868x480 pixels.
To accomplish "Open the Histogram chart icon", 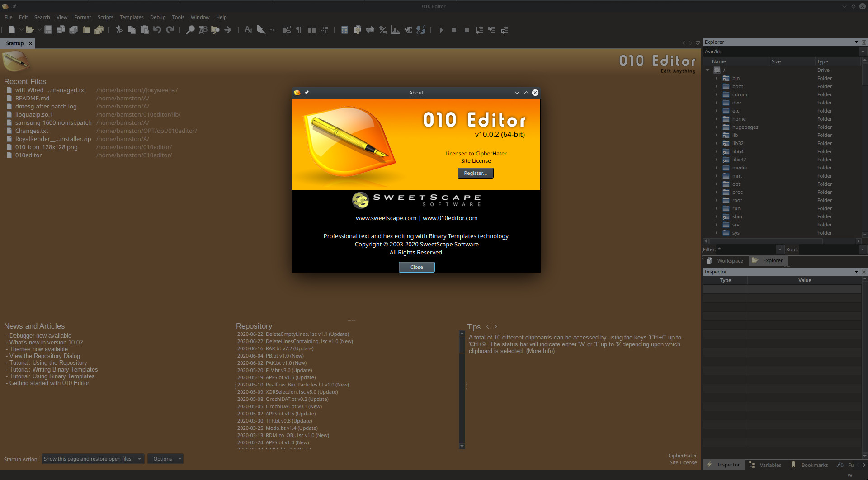I will point(395,30).
